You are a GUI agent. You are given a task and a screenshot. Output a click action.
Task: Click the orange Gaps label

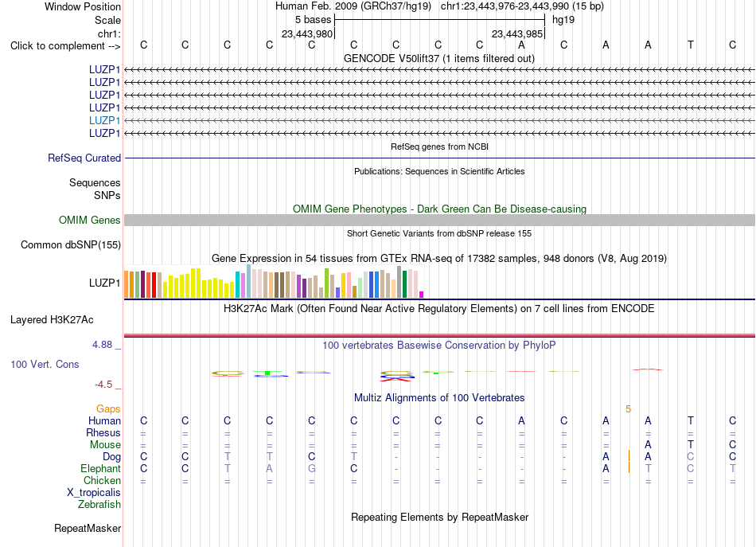(x=108, y=409)
